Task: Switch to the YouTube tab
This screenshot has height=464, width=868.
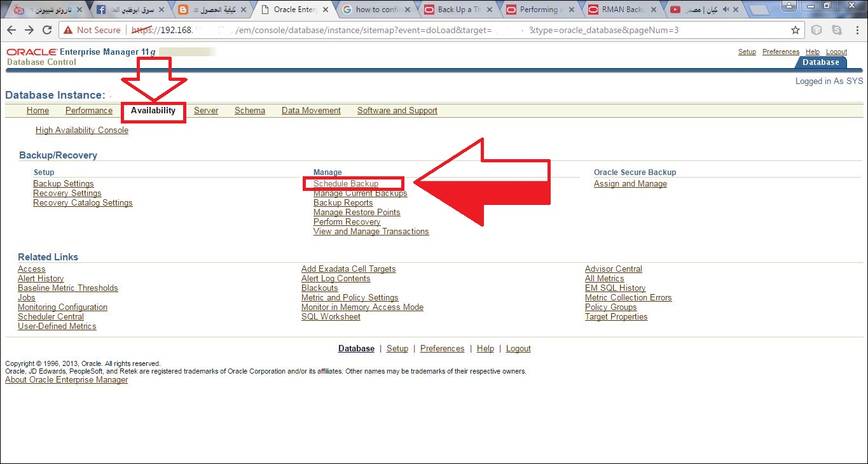Action: click(703, 10)
